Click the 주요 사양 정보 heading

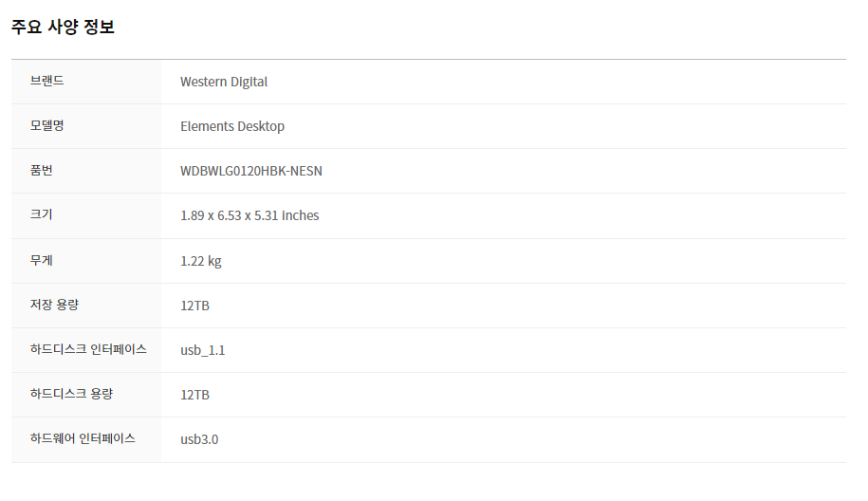tap(63, 27)
